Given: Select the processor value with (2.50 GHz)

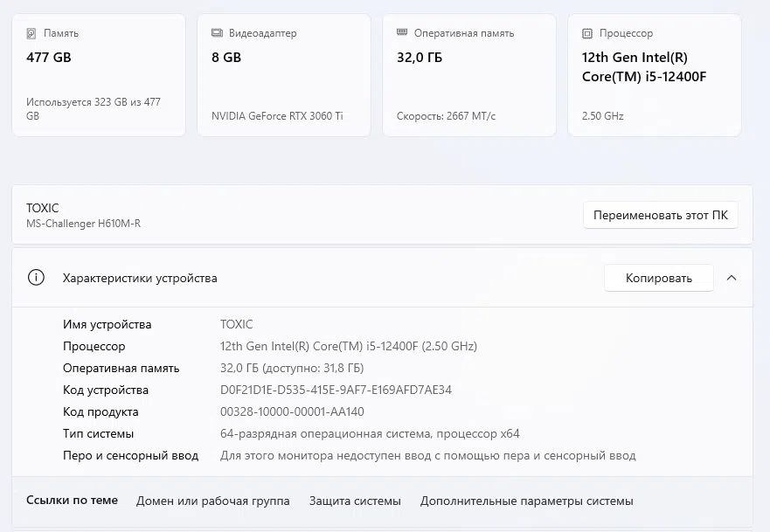Looking at the screenshot, I should tap(349, 347).
